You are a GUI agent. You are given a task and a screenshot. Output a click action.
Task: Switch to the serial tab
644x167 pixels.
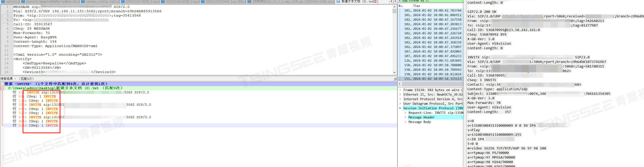point(11,1)
